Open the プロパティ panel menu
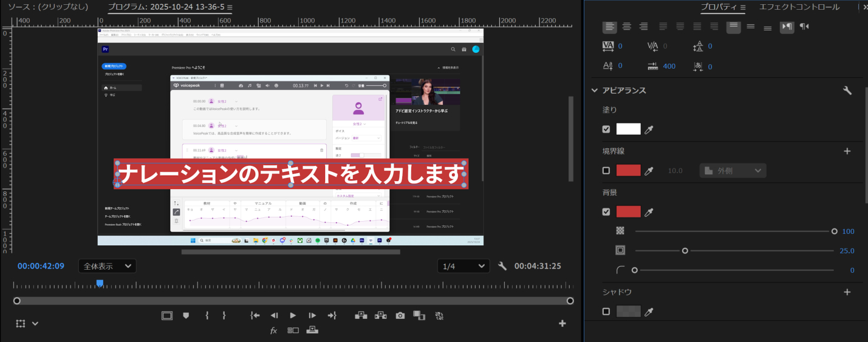 pos(743,8)
